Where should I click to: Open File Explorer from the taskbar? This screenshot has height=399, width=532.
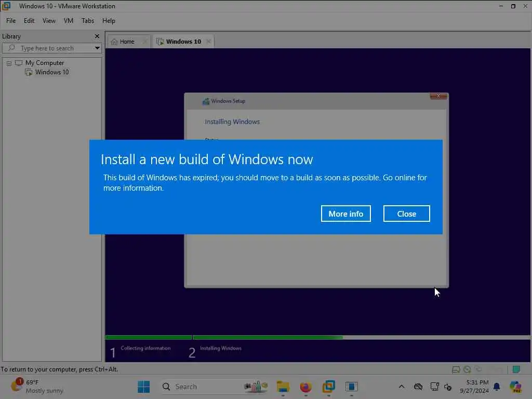coord(283,387)
